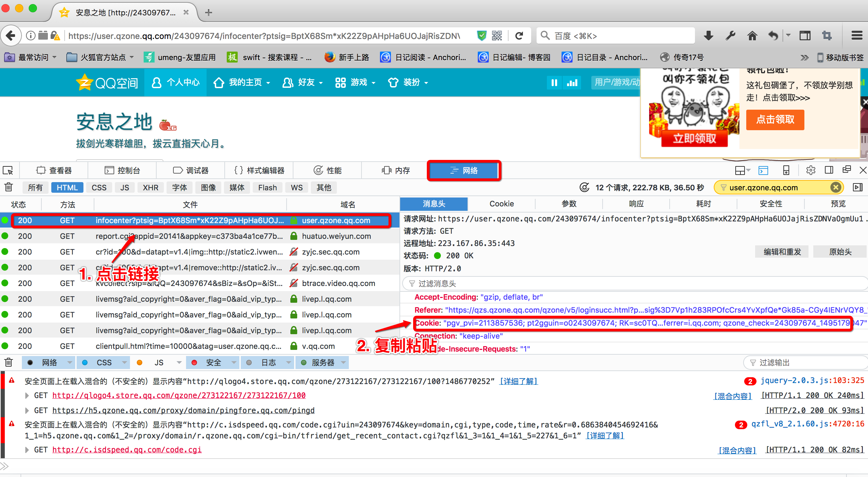Screen dimensions: 868x477
Task: Click the QQ空间 logo
Action: click(107, 82)
